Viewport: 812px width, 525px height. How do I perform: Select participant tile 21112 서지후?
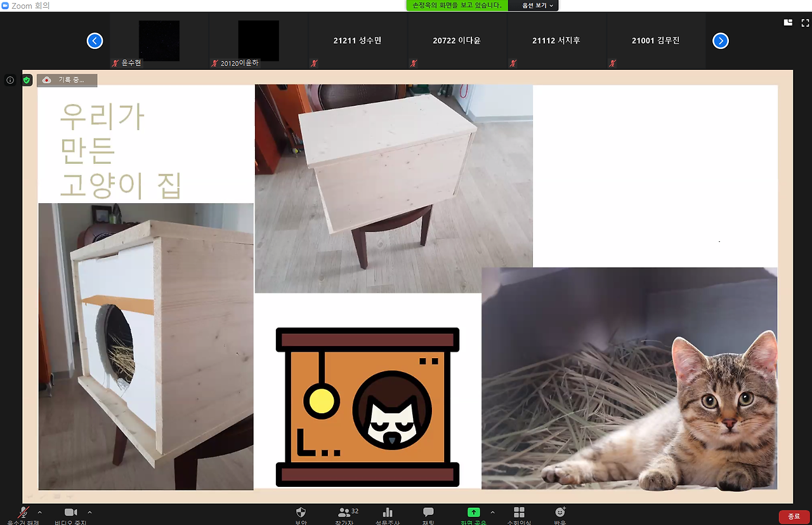[556, 41]
